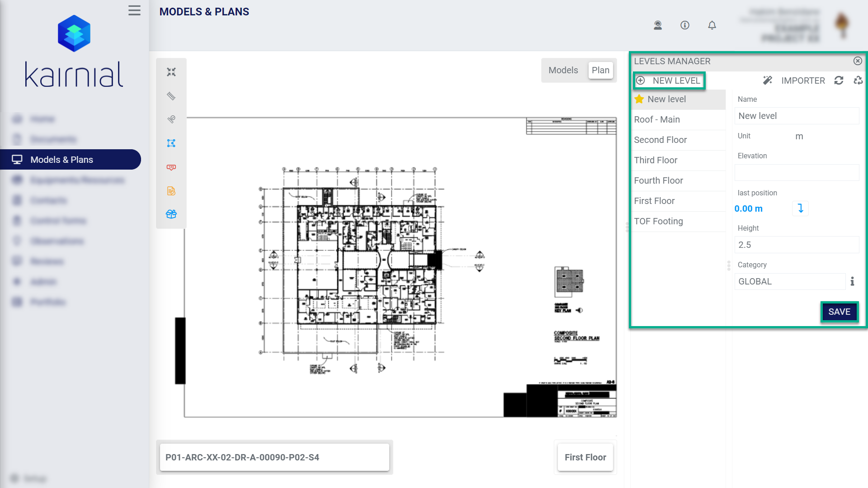Viewport: 868px width, 488px height.
Task: Click the recycle icon in Levels Manager
Action: (858, 81)
